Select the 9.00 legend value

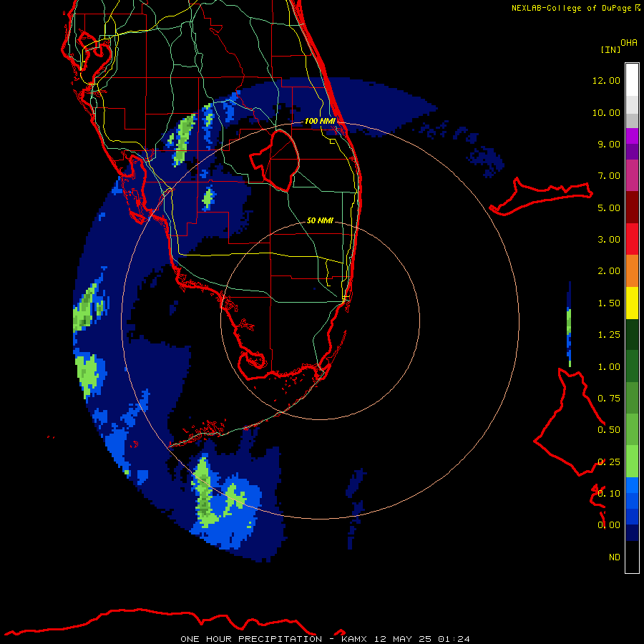pyautogui.click(x=609, y=144)
